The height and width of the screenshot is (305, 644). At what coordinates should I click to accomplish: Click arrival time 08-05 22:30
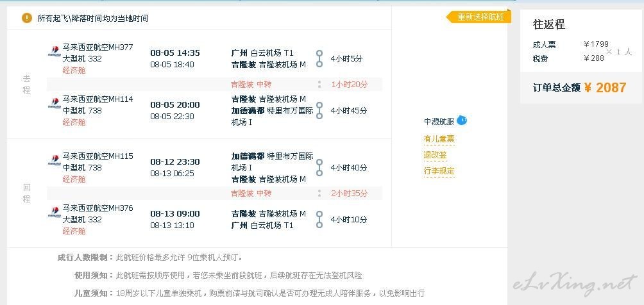tap(172, 116)
